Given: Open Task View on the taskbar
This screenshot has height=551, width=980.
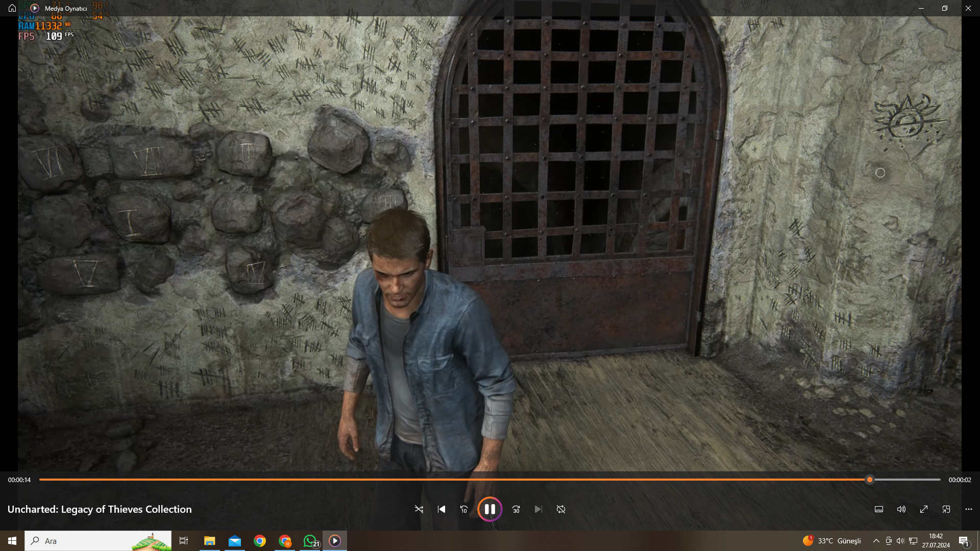Looking at the screenshot, I should coord(184,541).
